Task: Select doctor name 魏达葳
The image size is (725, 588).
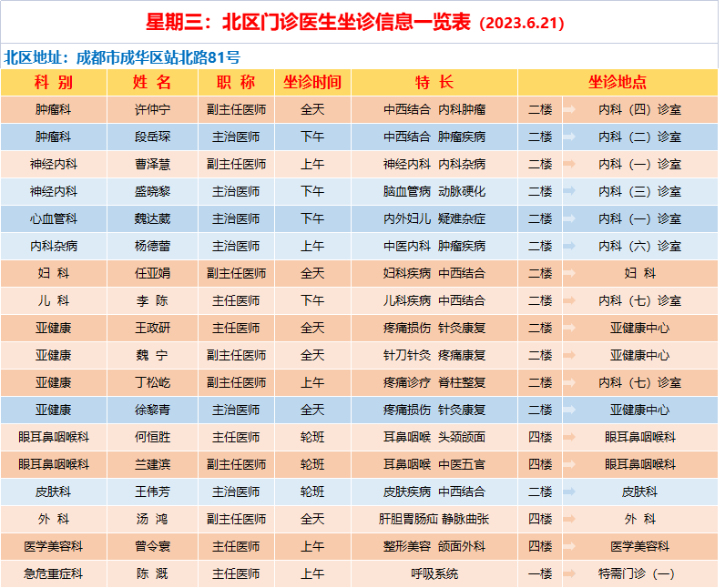Action: 153,218
